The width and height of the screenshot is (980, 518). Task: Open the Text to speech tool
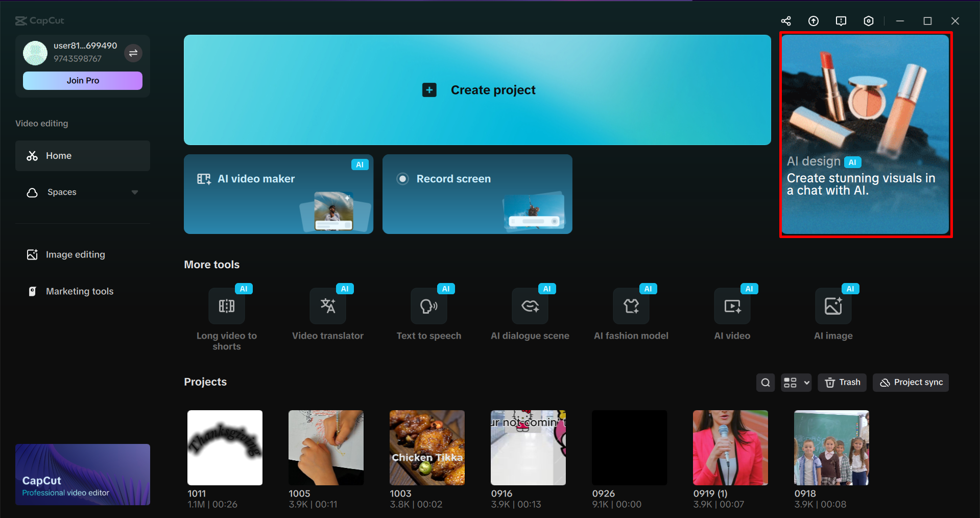point(428,307)
